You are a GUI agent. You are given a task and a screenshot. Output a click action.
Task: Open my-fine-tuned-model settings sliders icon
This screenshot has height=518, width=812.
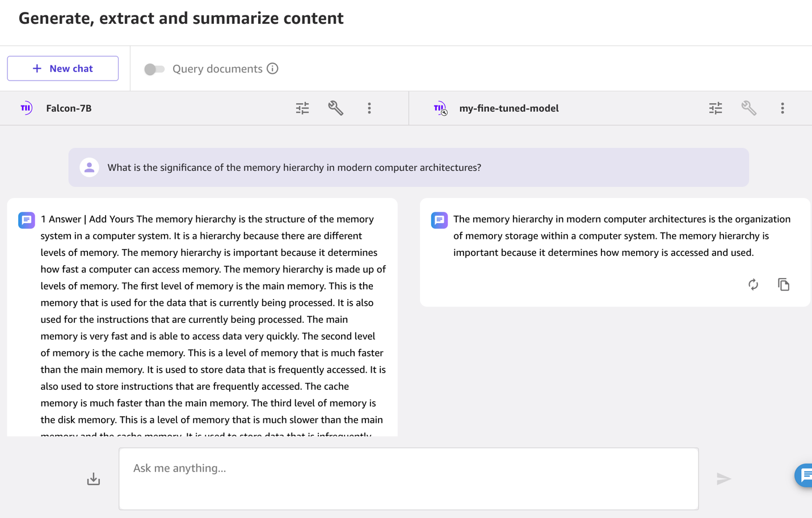(x=716, y=108)
